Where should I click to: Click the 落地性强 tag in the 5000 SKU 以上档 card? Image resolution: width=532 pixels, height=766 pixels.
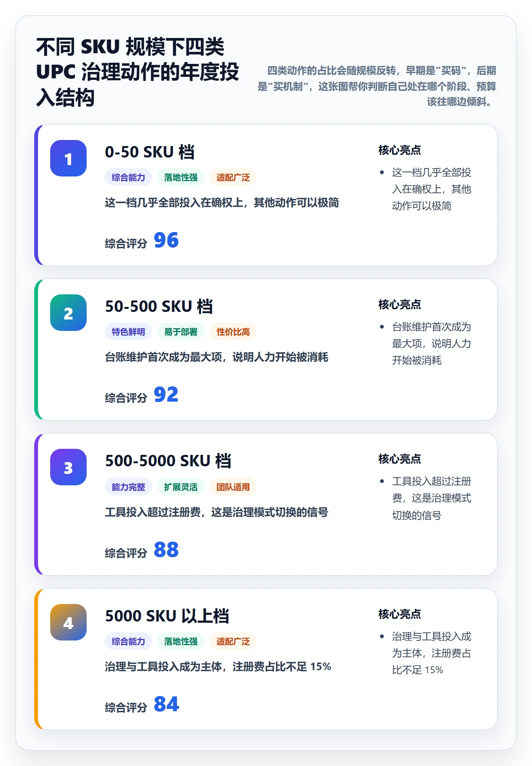click(181, 641)
